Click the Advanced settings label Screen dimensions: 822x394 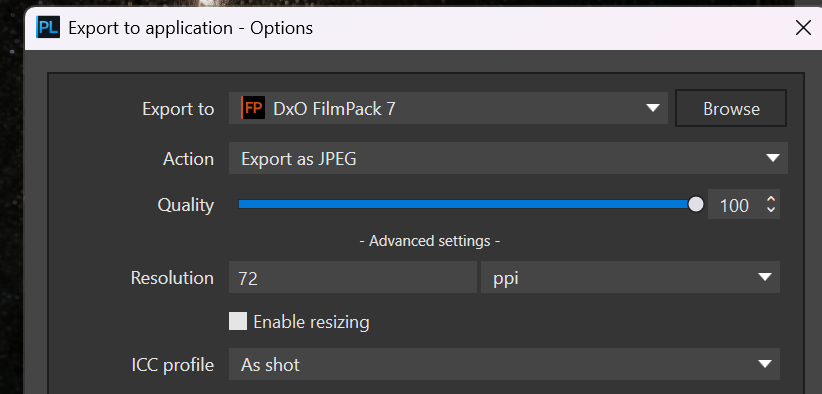click(x=430, y=241)
